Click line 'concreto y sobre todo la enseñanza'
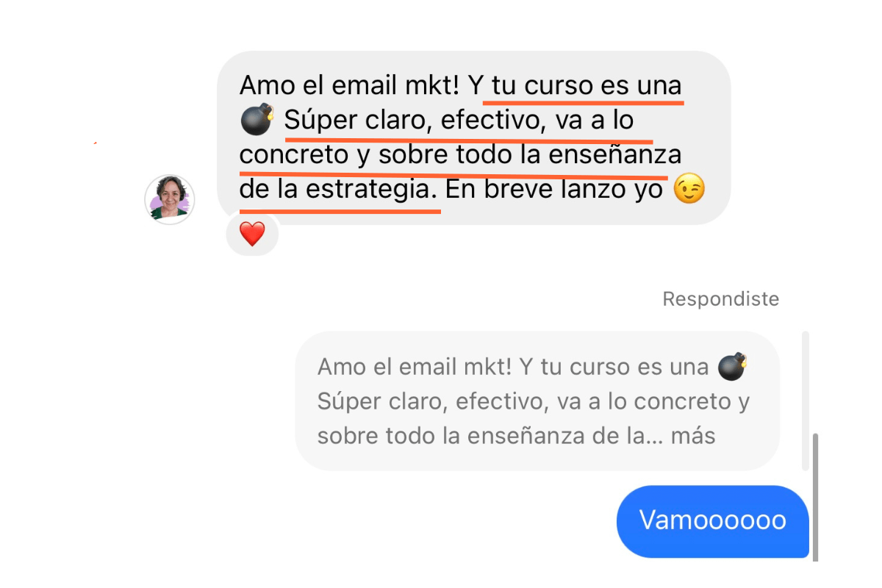Screen dimensions: 882x588 click(x=461, y=155)
